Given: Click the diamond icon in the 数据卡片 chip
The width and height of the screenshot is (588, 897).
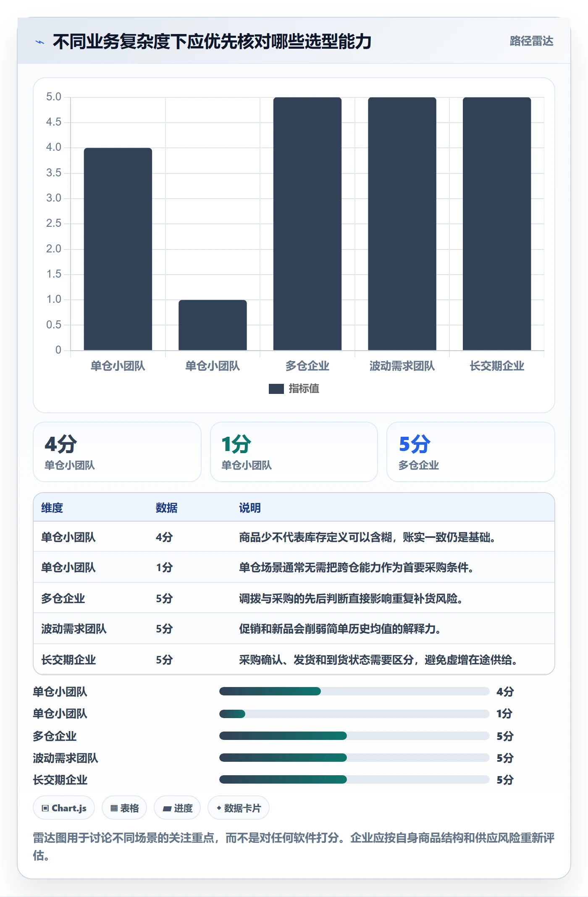Looking at the screenshot, I should (x=219, y=808).
